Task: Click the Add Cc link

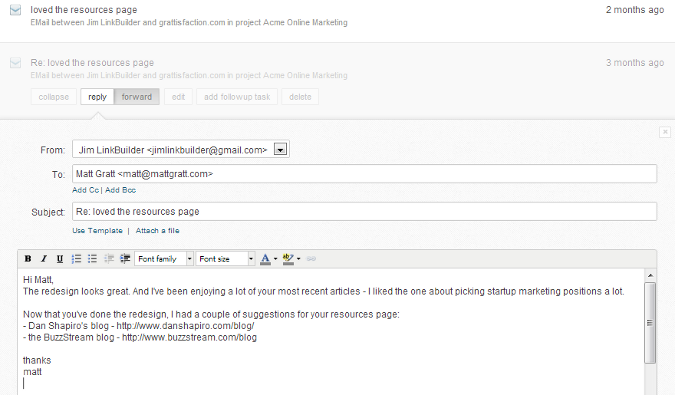Action: pyautogui.click(x=86, y=190)
